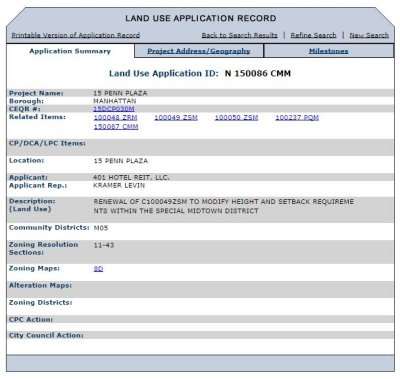Select the Borough value MANHATTAN
Screen dimensions: 400x379
pyautogui.click(x=115, y=101)
